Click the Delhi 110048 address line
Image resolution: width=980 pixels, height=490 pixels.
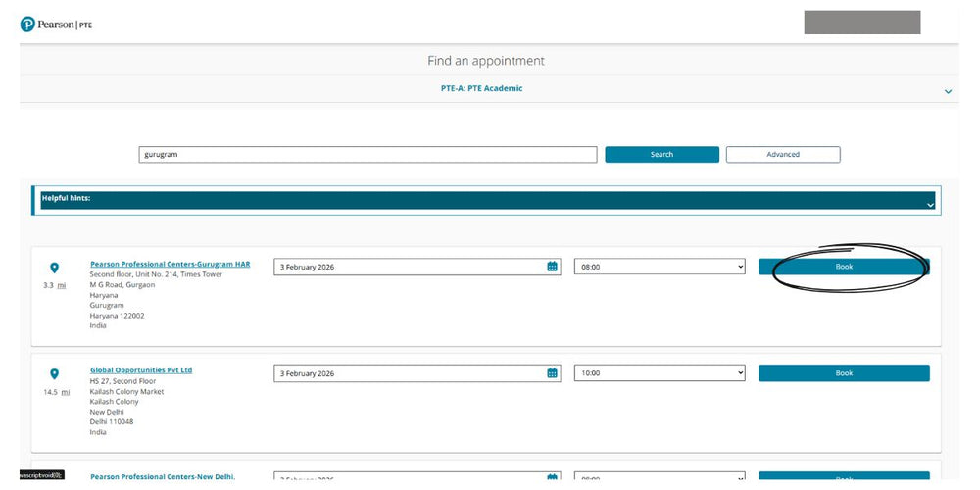(112, 421)
